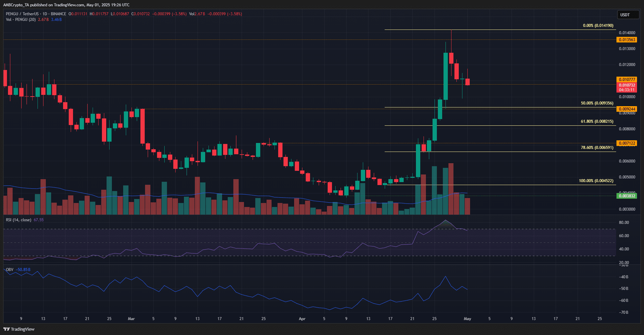Click the 3.46B volume average value
This screenshot has width=644, height=335.
(x=56, y=19)
